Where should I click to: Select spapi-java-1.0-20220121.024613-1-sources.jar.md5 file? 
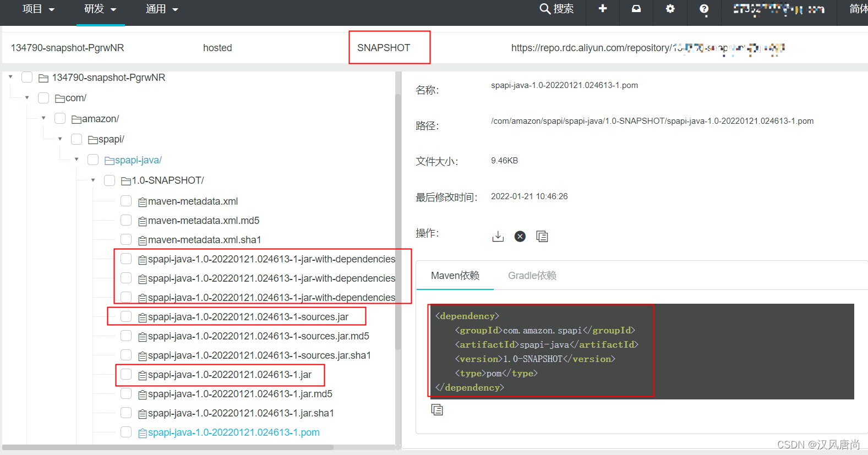tap(259, 336)
